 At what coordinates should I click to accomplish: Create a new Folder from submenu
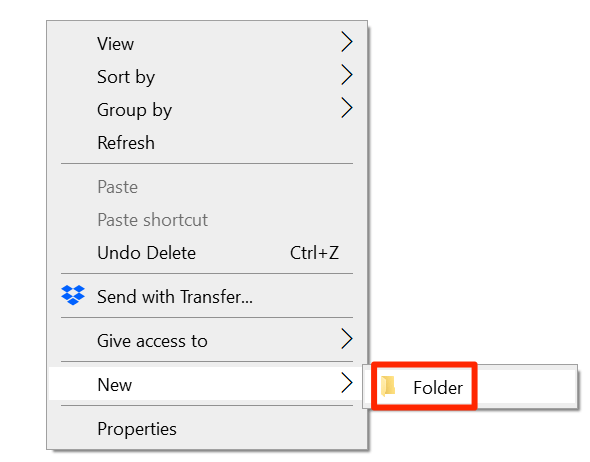pyautogui.click(x=470, y=387)
